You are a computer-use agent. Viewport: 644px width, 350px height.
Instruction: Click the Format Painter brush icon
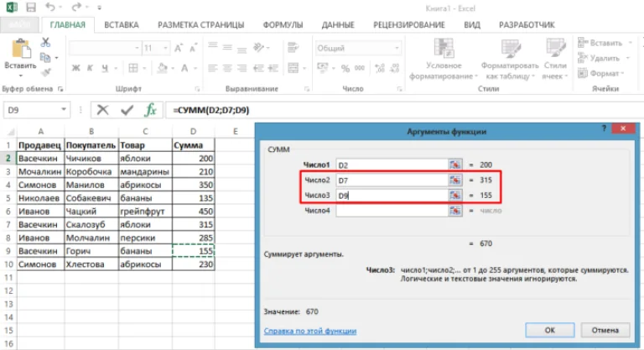tap(45, 72)
